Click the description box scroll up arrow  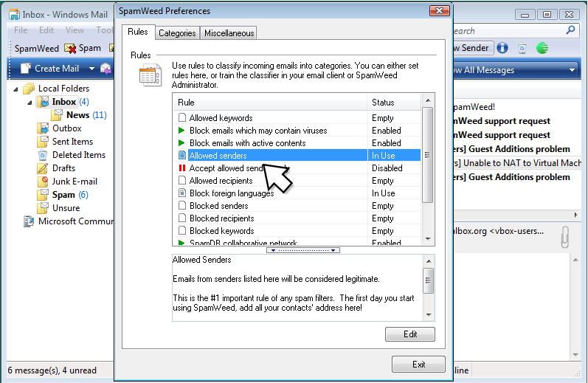pos(429,261)
